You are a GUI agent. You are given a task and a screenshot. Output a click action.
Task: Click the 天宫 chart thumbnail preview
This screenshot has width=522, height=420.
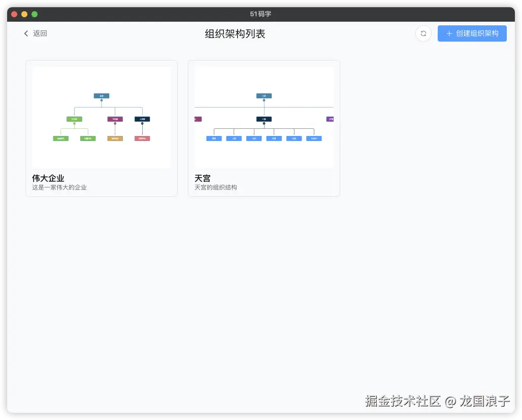tap(264, 117)
